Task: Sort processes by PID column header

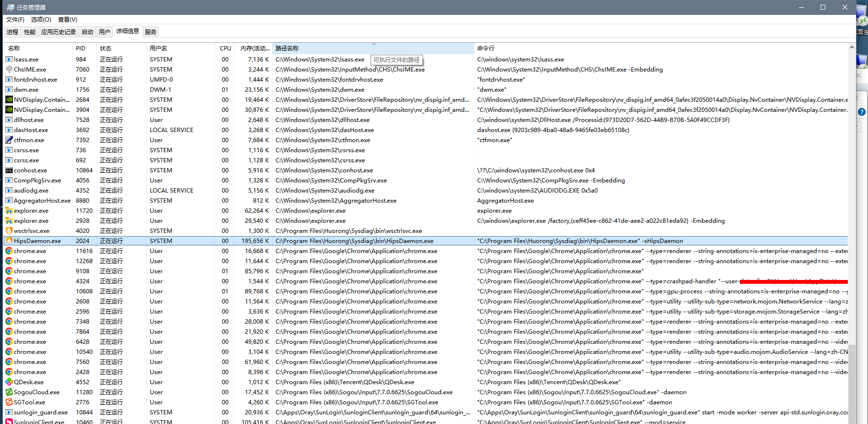Action: tap(81, 48)
